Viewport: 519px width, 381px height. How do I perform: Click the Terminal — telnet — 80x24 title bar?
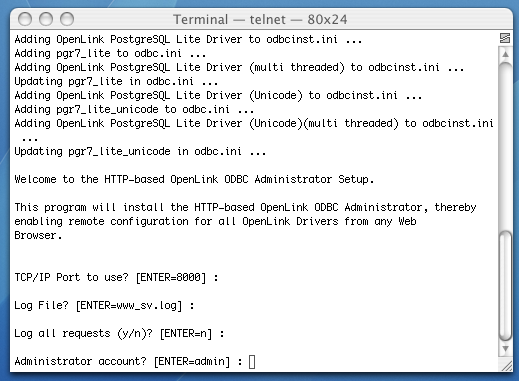[260, 19]
